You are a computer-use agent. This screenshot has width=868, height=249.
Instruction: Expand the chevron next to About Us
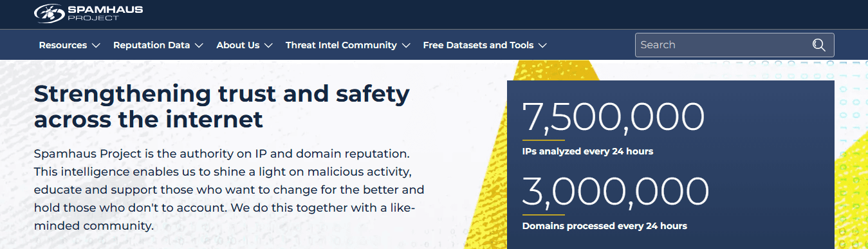point(268,46)
